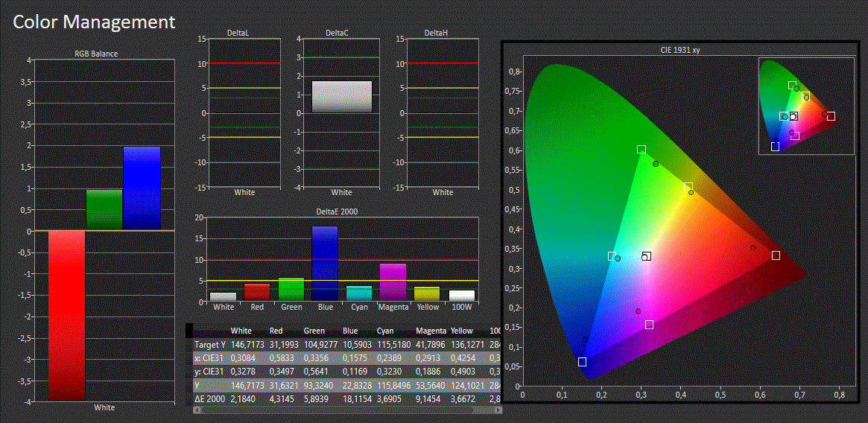Click the 'CIE 1931 xy' chart title
868x423 pixels.
(682, 50)
